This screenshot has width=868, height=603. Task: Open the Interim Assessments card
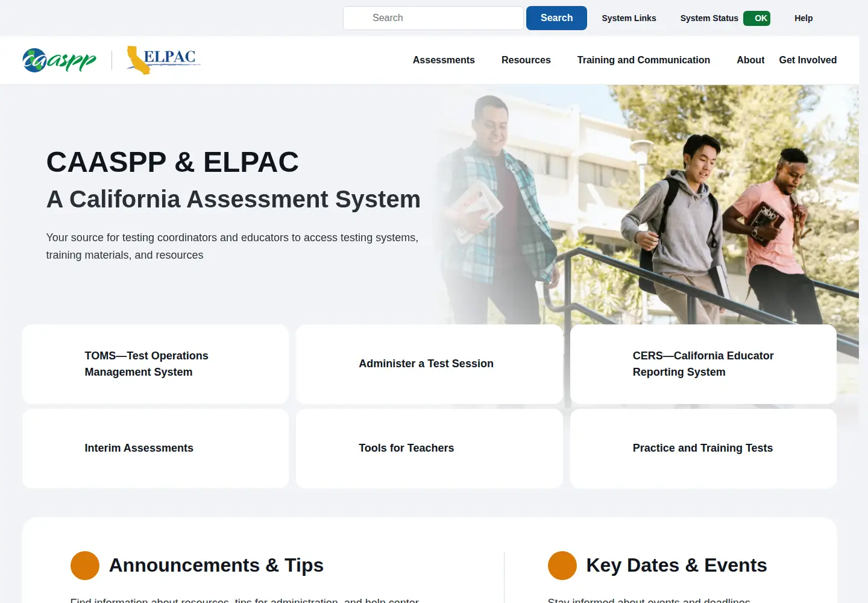pos(156,449)
